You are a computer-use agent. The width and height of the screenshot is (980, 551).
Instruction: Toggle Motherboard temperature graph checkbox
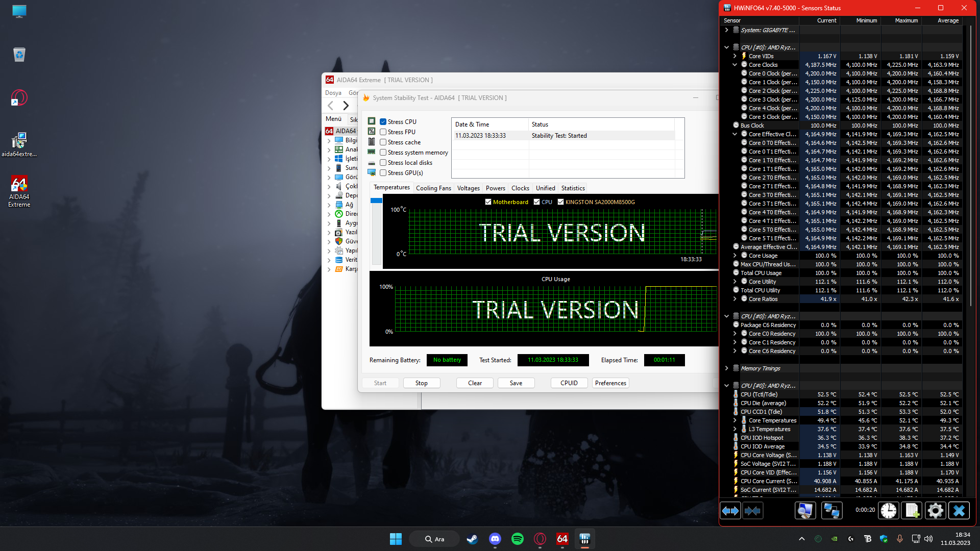488,202
